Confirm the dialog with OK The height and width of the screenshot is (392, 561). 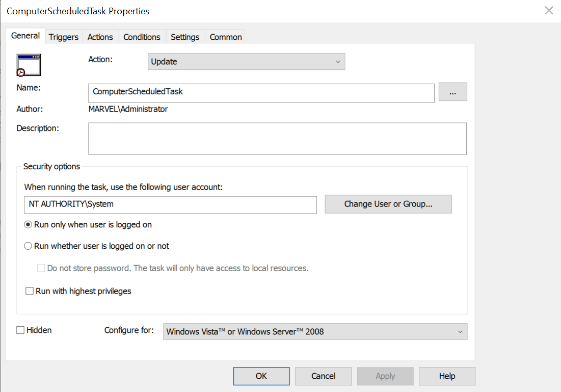click(x=261, y=376)
